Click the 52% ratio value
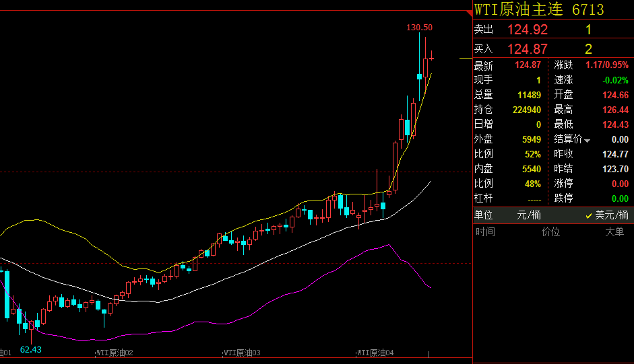This screenshot has height=364, width=634. (x=533, y=154)
